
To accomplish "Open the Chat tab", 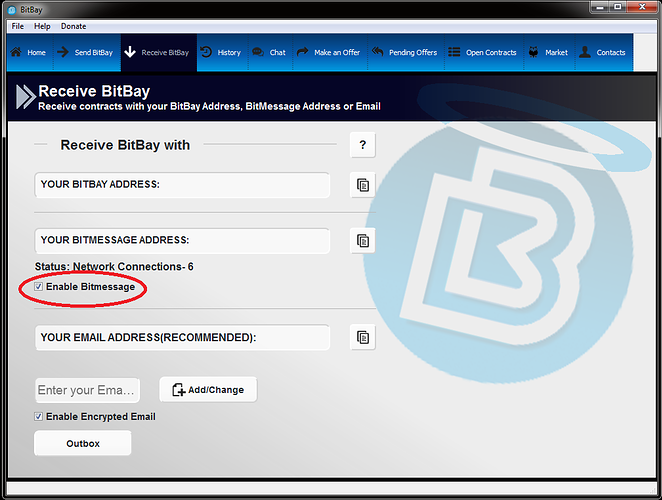I will click(x=270, y=53).
